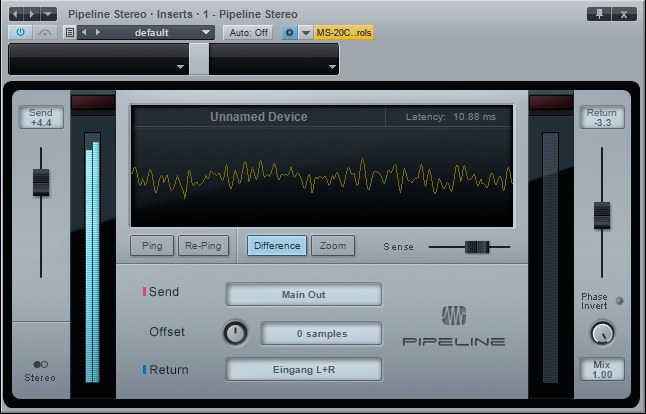Screen dimensions: 646x414
Task: Click the Offset knob
Action: 235,333
